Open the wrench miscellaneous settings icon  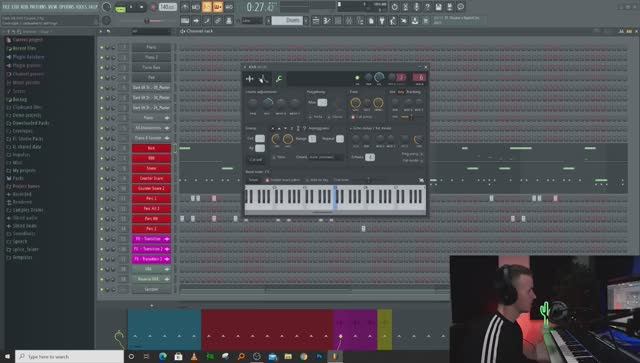(279, 79)
